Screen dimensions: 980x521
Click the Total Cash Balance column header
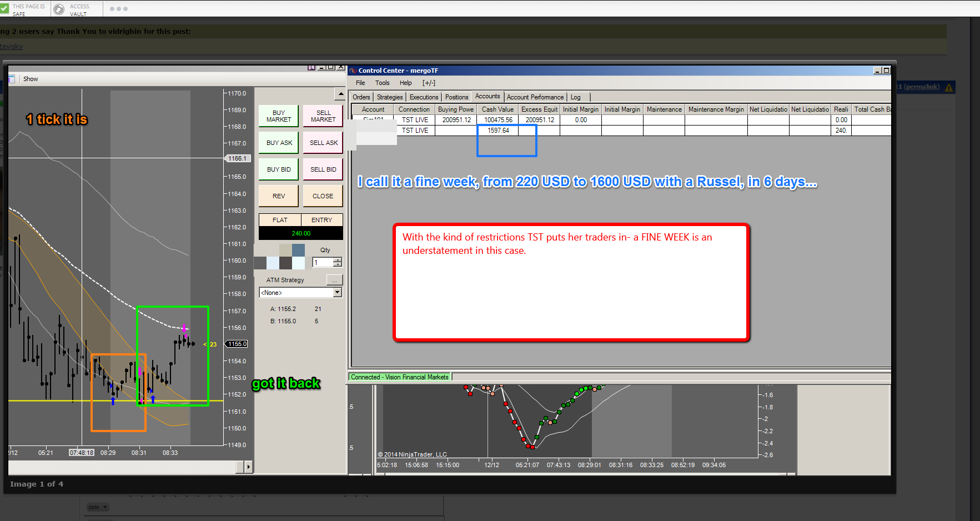[872, 109]
